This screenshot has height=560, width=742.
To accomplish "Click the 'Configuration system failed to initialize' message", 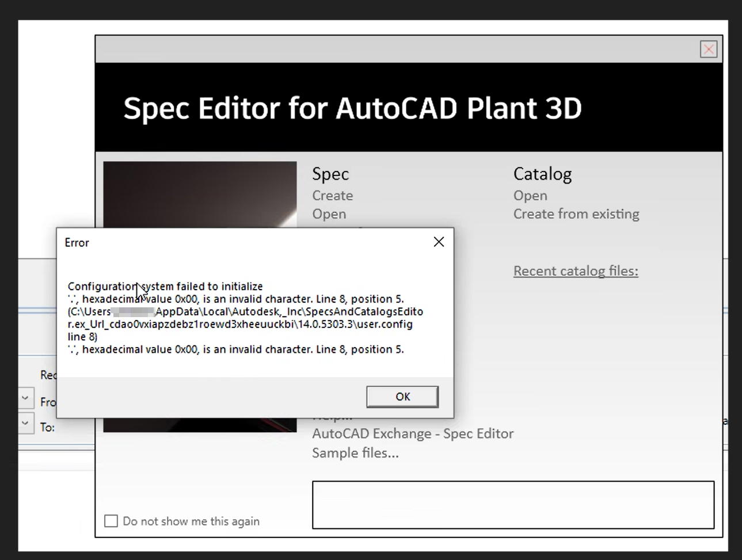I will [165, 286].
